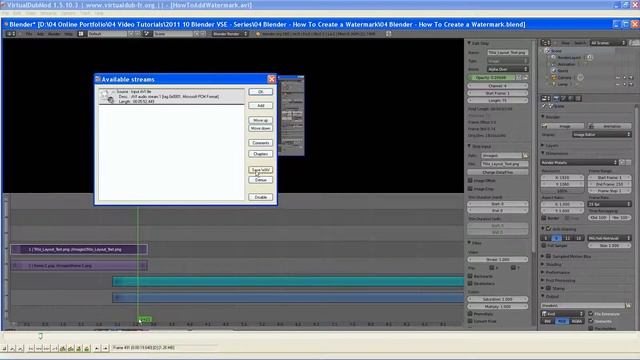Select the World properties tab icon
The image size is (640, 360).
(x=571, y=98)
